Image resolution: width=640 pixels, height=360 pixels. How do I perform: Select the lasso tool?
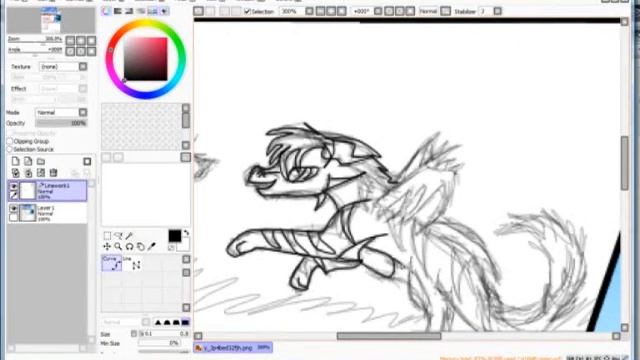point(118,236)
